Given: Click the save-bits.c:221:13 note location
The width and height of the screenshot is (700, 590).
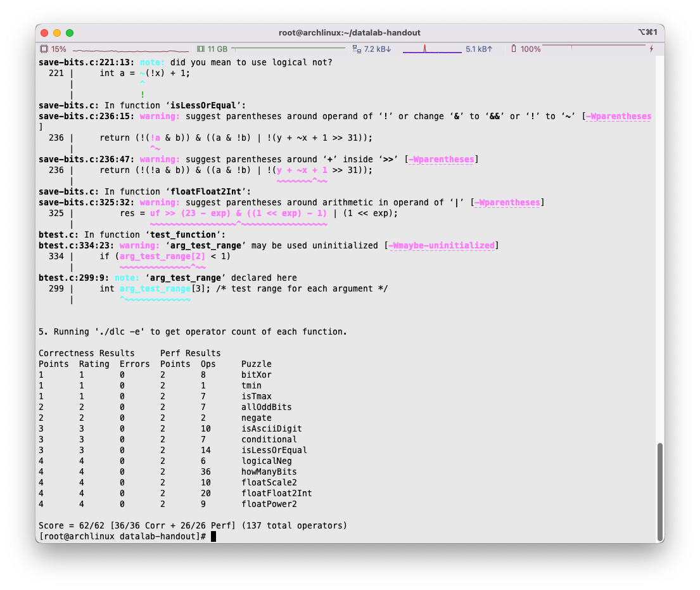Looking at the screenshot, I should (86, 63).
